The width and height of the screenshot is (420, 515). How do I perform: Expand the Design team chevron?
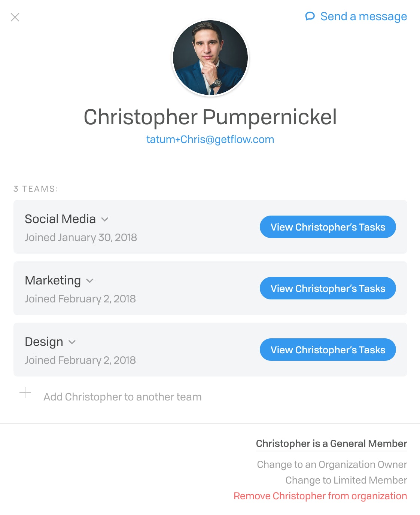pyautogui.click(x=72, y=342)
